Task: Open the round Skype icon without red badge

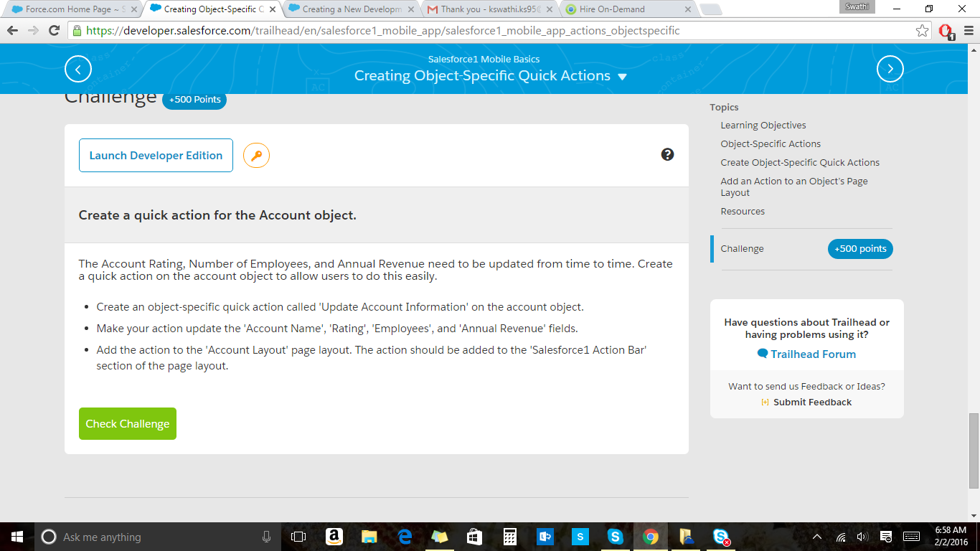Action: point(615,537)
